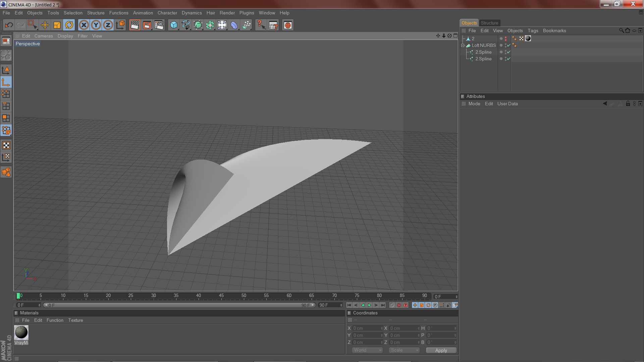Open the World coordinate dropdown
Image resolution: width=644 pixels, height=362 pixels.
368,350
